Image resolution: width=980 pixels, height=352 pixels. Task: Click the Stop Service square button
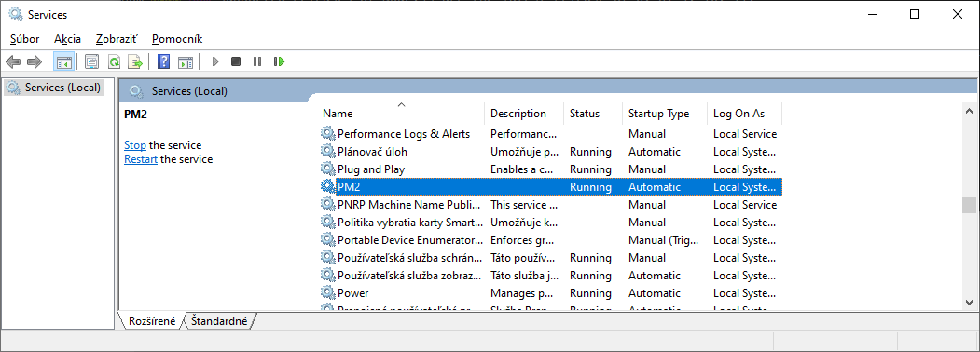tap(236, 61)
